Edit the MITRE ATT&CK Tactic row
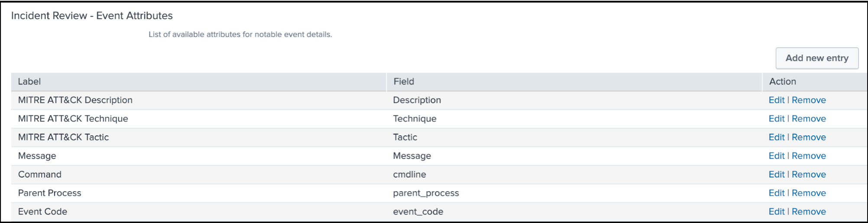The width and height of the screenshot is (868, 223). 777,138
